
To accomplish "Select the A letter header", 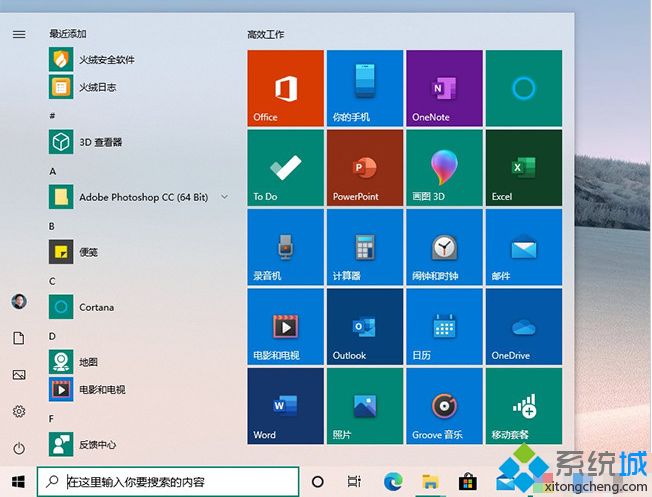I will click(x=52, y=171).
